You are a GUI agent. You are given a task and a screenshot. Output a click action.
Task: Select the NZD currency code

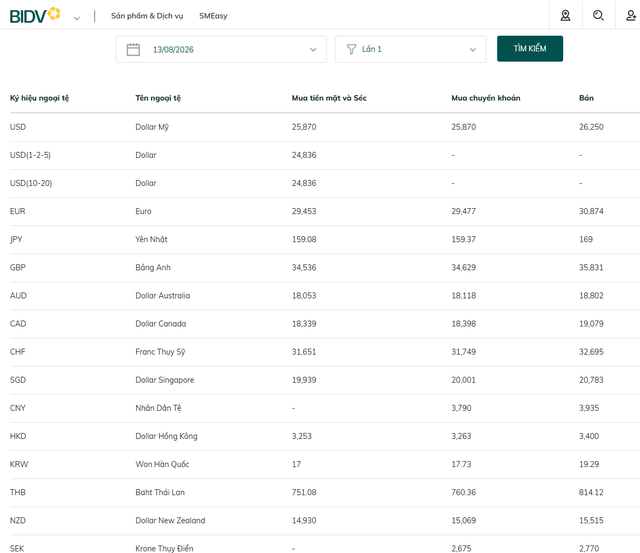tap(18, 521)
